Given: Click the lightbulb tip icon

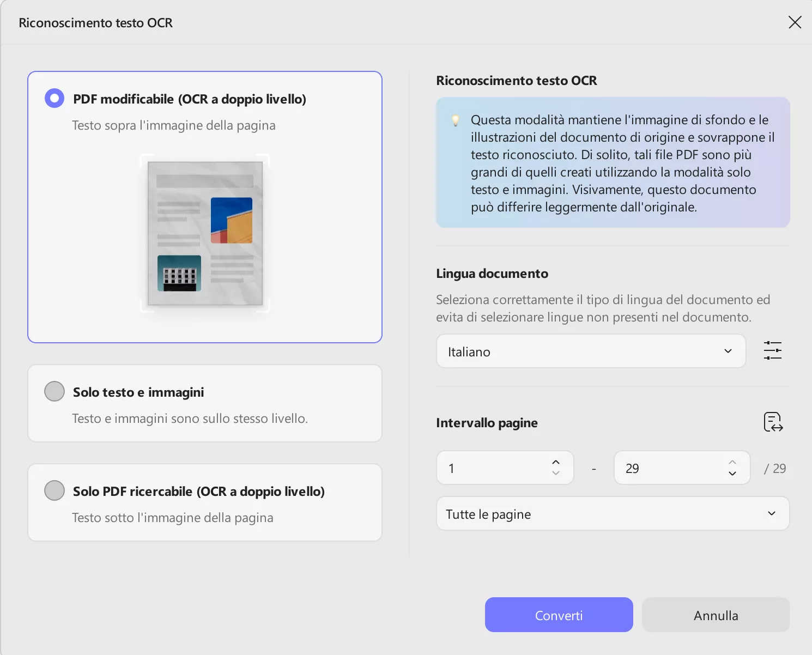Looking at the screenshot, I should [456, 120].
